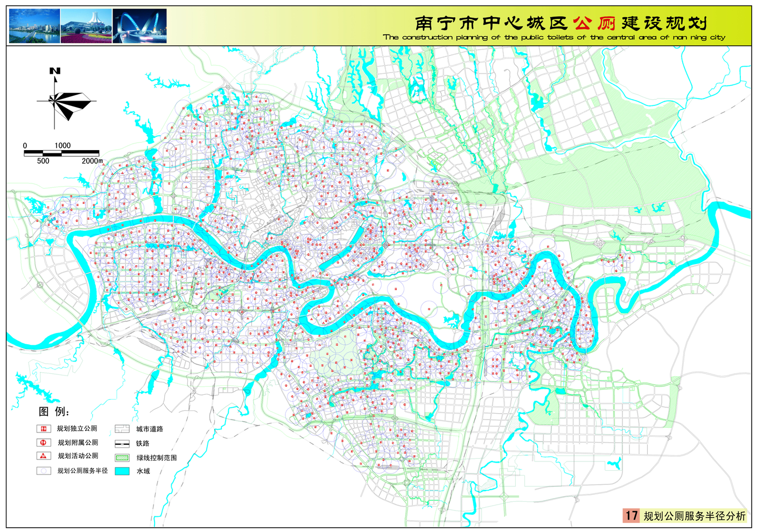
Task: Click the 规划独立公厕 legend label
Action: point(77,429)
